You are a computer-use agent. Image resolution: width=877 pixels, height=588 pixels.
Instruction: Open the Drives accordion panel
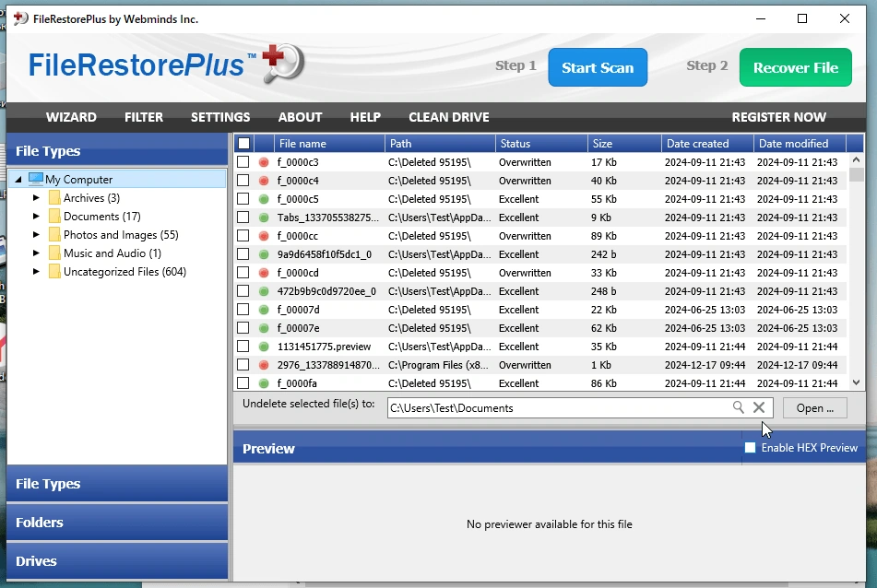coord(117,560)
